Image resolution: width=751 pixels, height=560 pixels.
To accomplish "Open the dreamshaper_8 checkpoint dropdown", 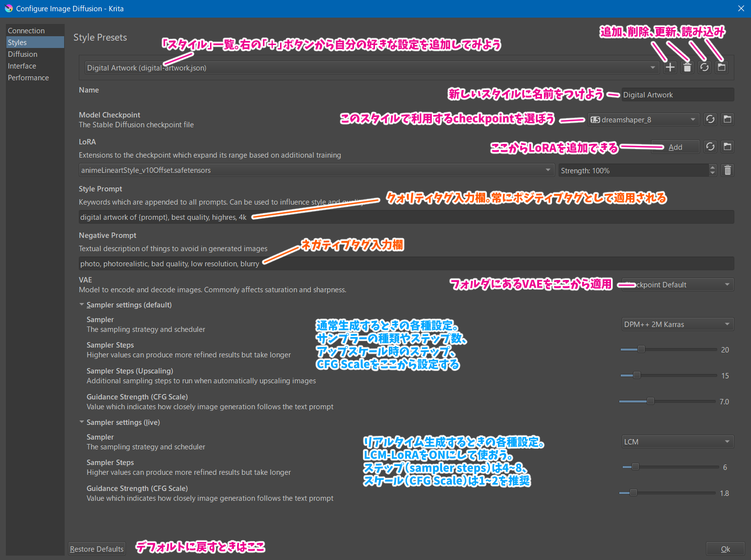I will tap(643, 119).
